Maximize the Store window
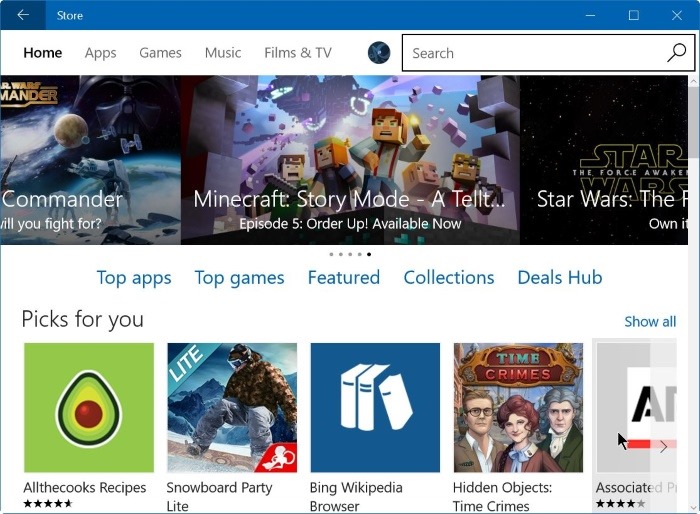 click(x=633, y=15)
